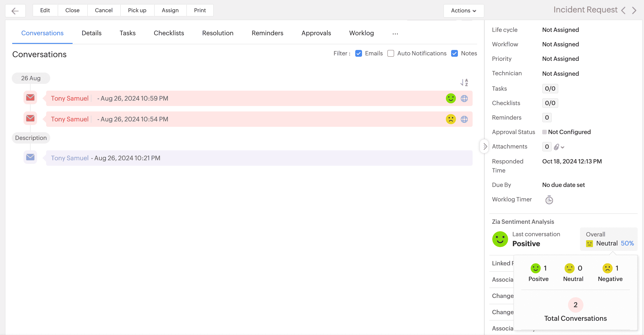
Task: Click the attachments paperclip icon
Action: tap(556, 147)
